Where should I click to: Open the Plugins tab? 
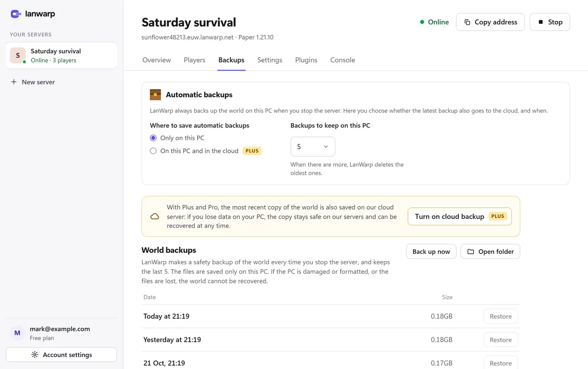point(306,60)
